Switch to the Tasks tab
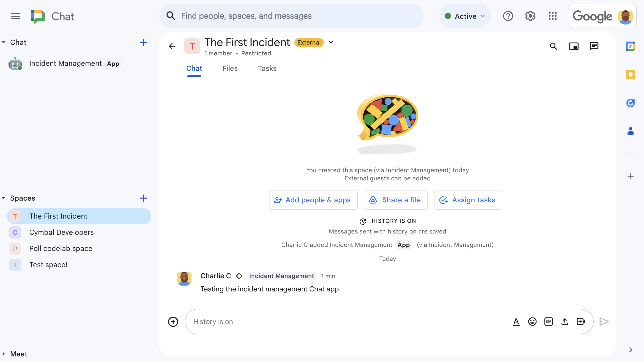This screenshot has height=362, width=644. (x=267, y=68)
